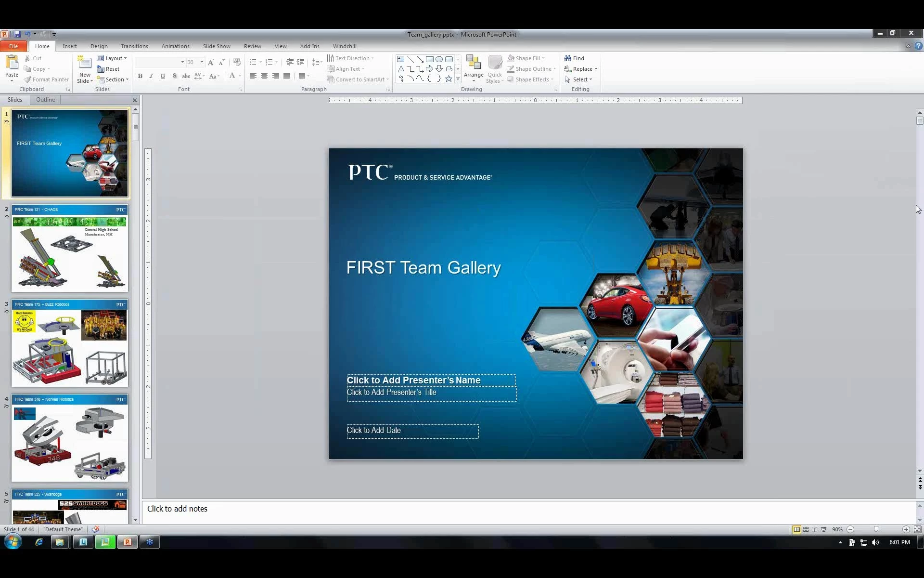Image resolution: width=924 pixels, height=578 pixels.
Task: Click the zoom slider handle in status bar
Action: [x=876, y=529]
